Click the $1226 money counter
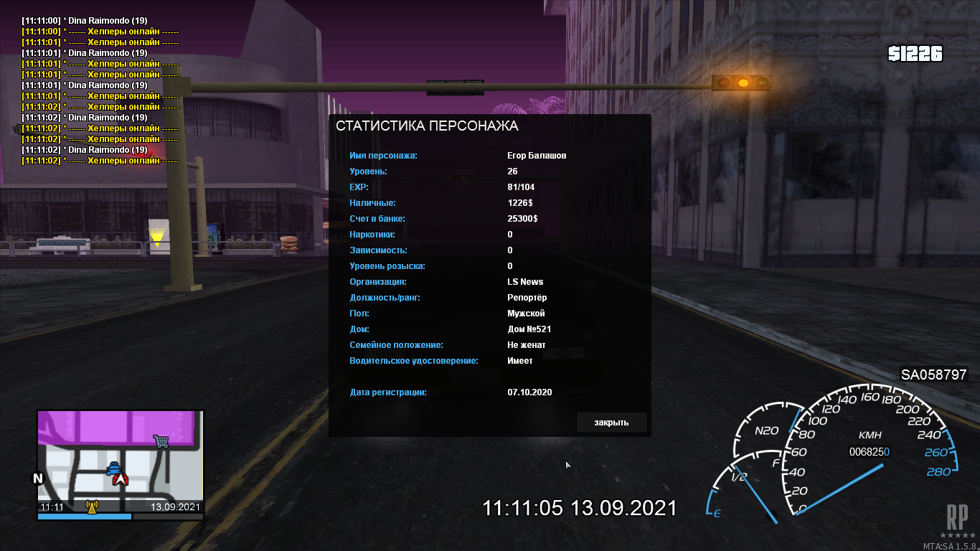980x551 pixels. click(x=915, y=54)
